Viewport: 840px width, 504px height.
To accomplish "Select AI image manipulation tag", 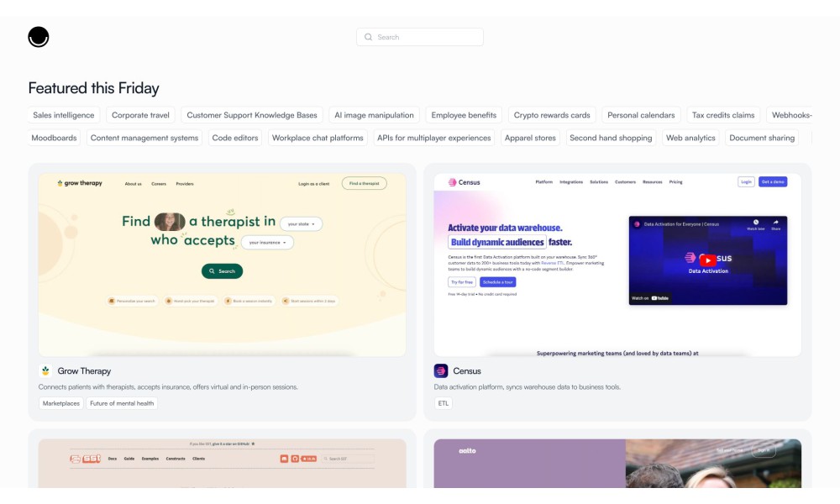I will point(374,115).
